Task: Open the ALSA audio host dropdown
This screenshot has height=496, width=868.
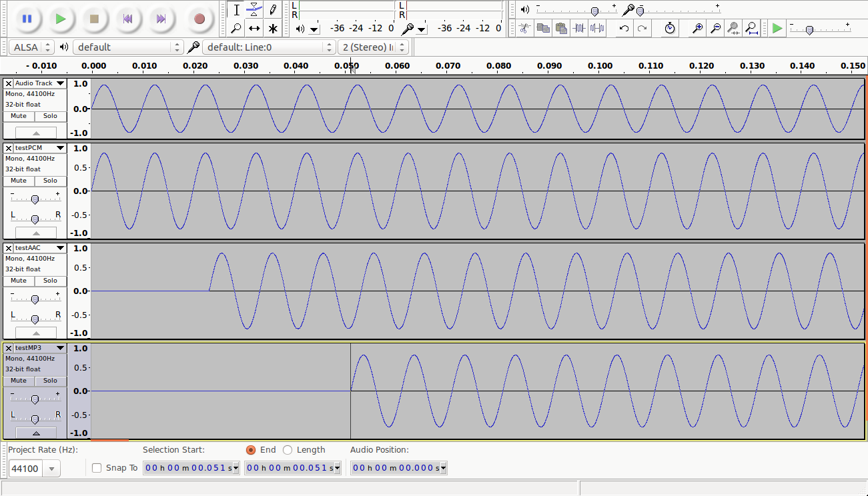Action: click(x=31, y=47)
